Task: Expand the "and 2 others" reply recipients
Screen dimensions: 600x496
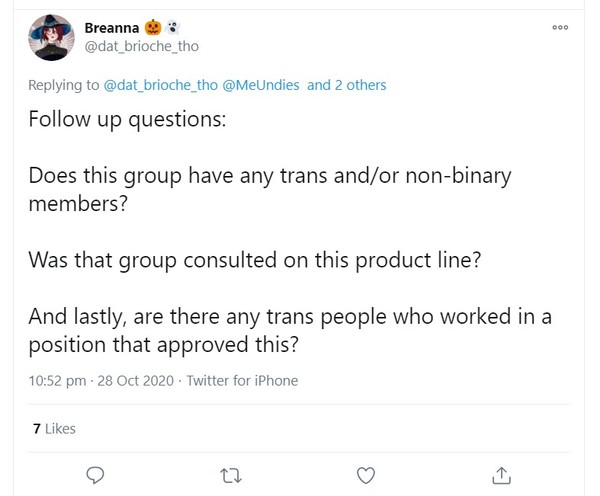Action: (x=347, y=85)
